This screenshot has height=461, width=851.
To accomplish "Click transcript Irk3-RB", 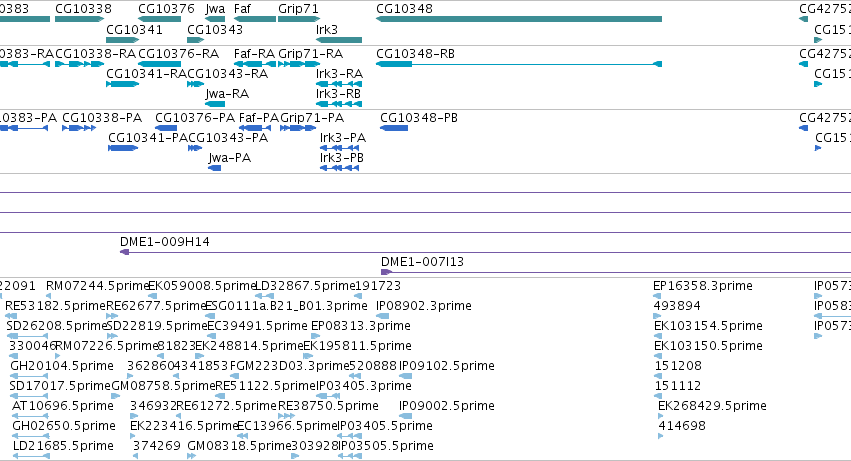I will (x=339, y=93).
